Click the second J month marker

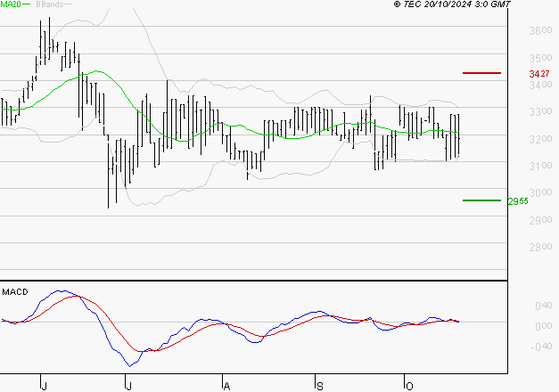tap(128, 386)
